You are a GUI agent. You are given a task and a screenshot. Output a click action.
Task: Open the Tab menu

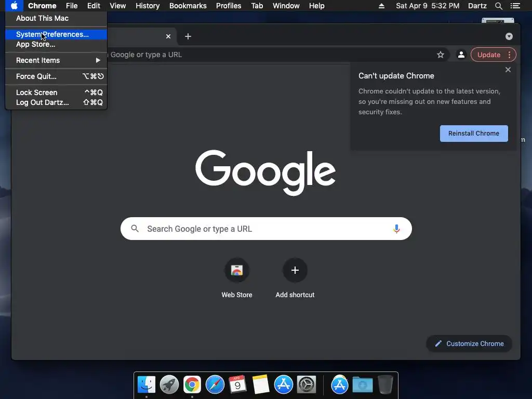point(257,6)
